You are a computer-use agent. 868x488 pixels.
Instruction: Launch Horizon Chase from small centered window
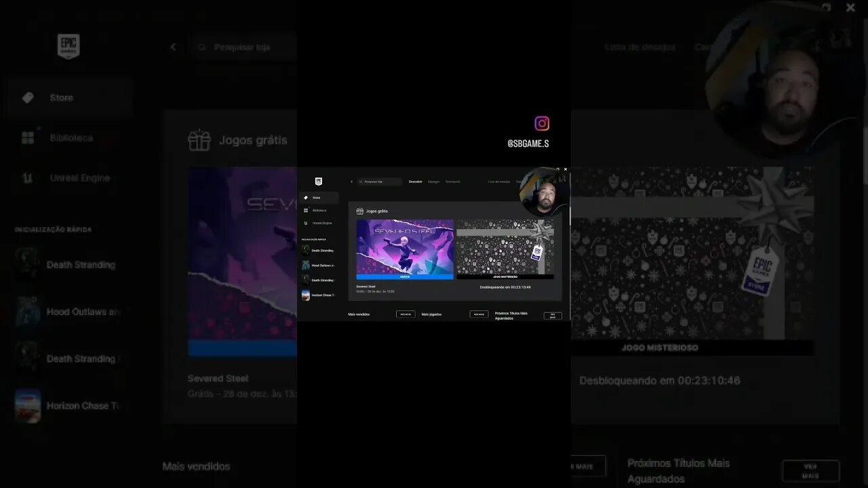coord(319,295)
